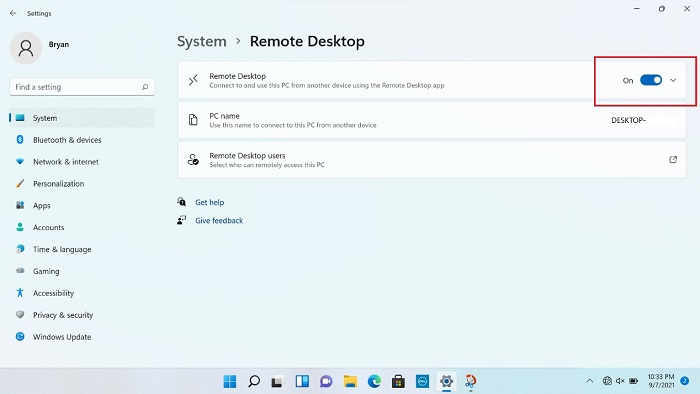Open the Snipping tool taskbar icon
The width and height of the screenshot is (700, 394).
tap(471, 381)
